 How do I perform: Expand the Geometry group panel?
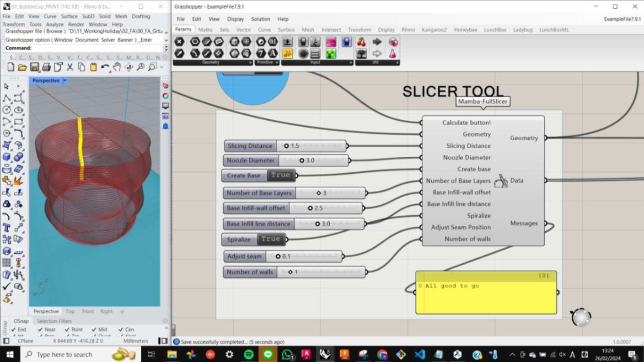250,63
